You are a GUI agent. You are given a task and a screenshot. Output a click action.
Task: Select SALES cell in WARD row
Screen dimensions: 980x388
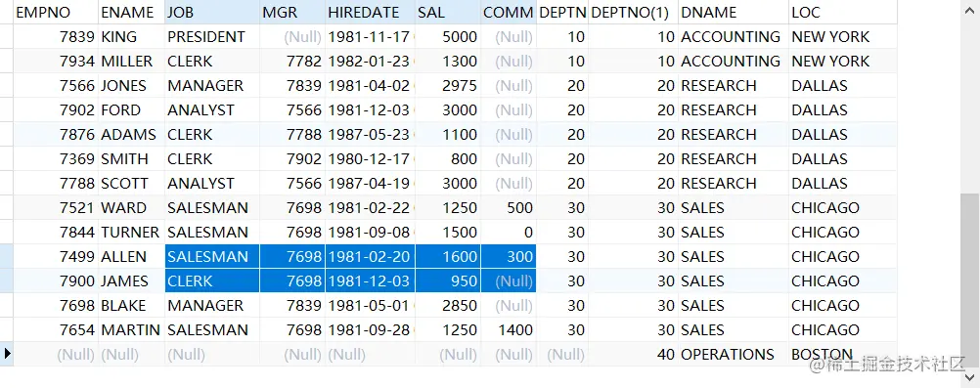[734, 207]
